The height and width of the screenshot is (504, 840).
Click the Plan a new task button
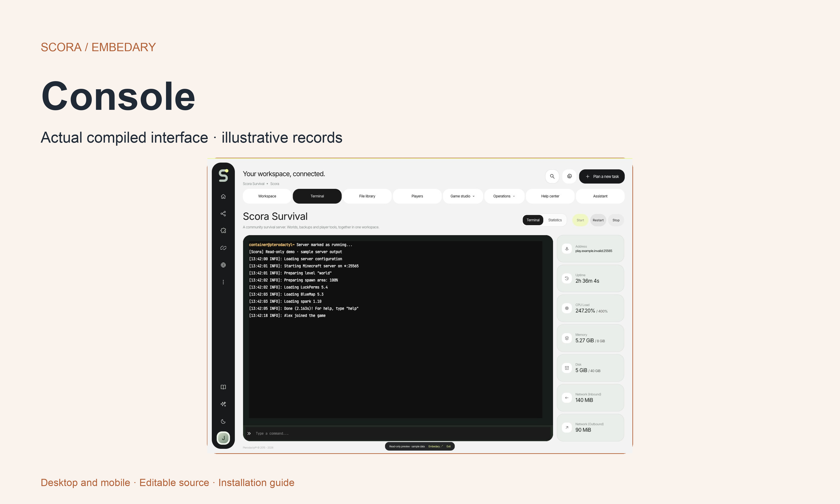tap(602, 176)
